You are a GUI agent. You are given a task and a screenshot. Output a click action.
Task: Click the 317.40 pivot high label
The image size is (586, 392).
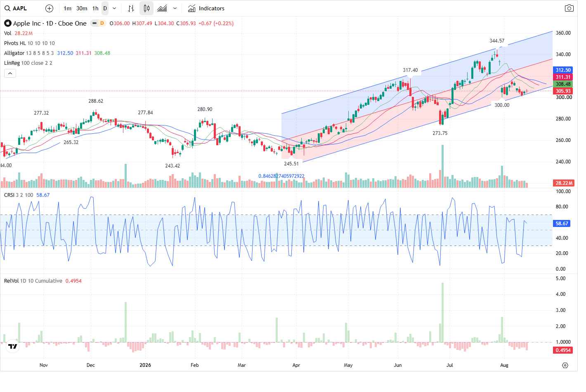click(x=410, y=70)
